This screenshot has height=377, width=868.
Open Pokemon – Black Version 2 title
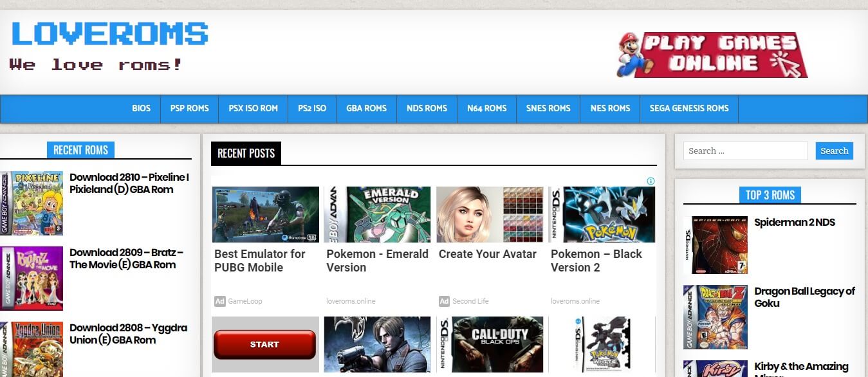pos(596,261)
